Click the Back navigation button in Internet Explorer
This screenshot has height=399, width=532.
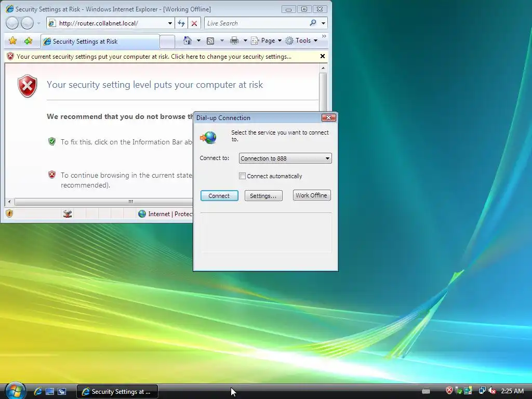tap(12, 23)
